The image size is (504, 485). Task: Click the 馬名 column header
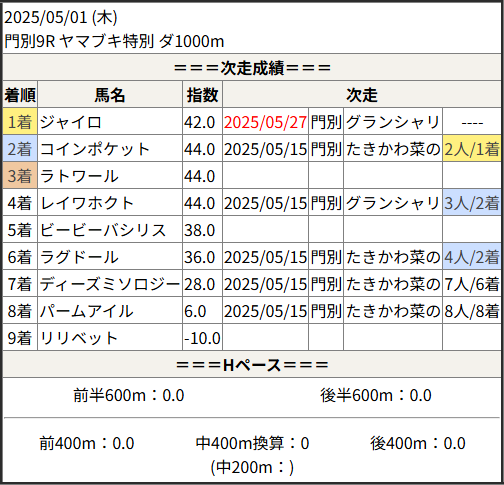point(110,95)
